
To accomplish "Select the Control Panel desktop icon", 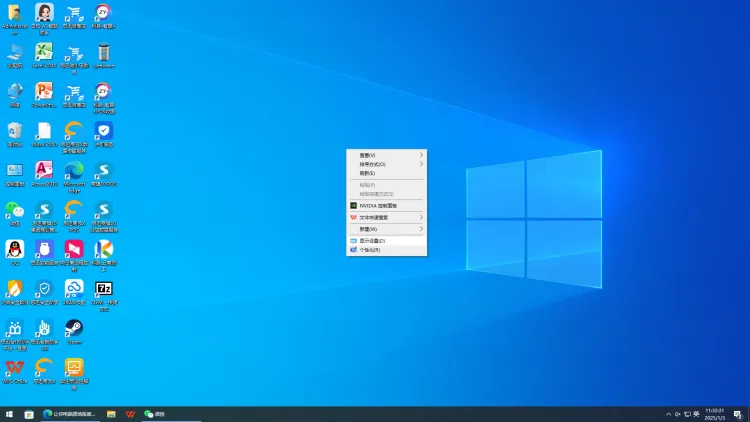I will (x=15, y=174).
